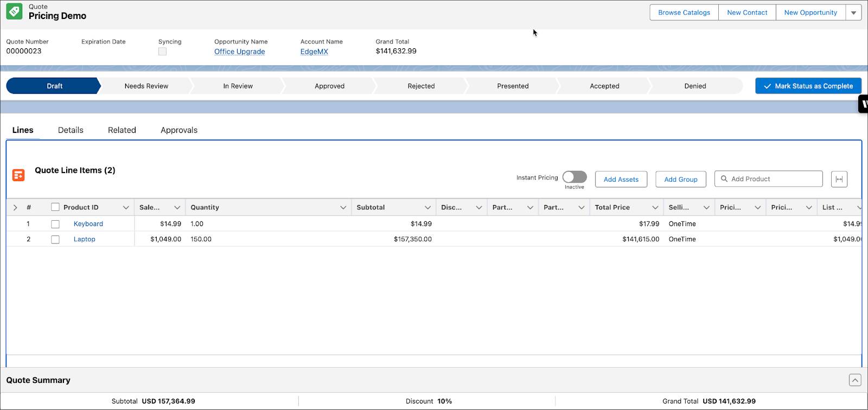Select the Approved stage

329,86
